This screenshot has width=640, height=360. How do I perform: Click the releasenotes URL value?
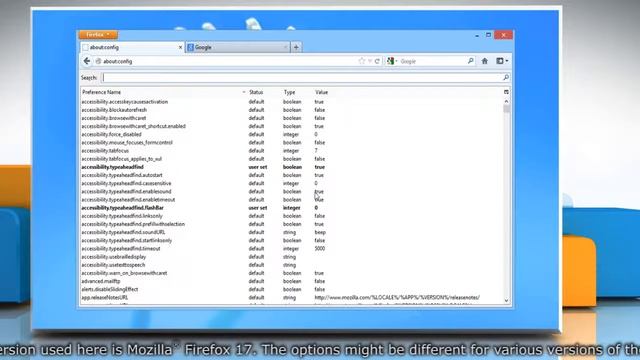[x=397, y=298]
